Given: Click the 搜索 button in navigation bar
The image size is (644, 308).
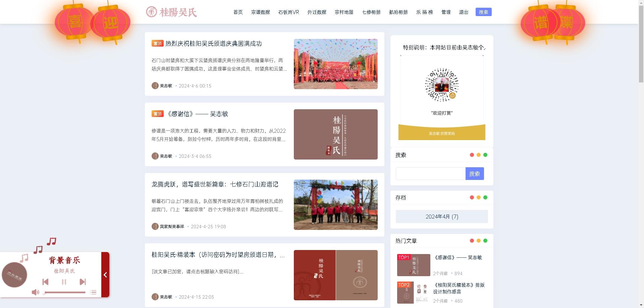Looking at the screenshot, I should click(x=483, y=12).
